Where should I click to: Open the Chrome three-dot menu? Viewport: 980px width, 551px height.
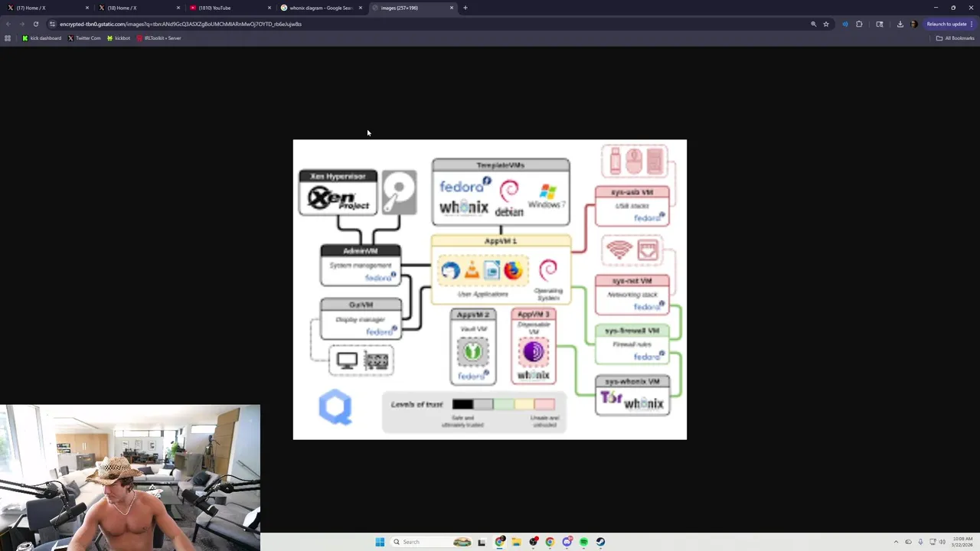(x=972, y=24)
